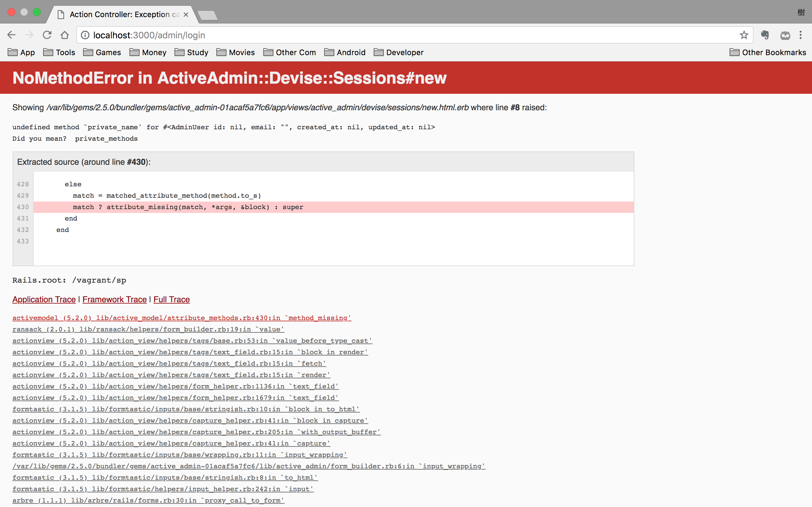Go to the browser home icon
Viewport: 812px width, 507px height.
click(65, 35)
